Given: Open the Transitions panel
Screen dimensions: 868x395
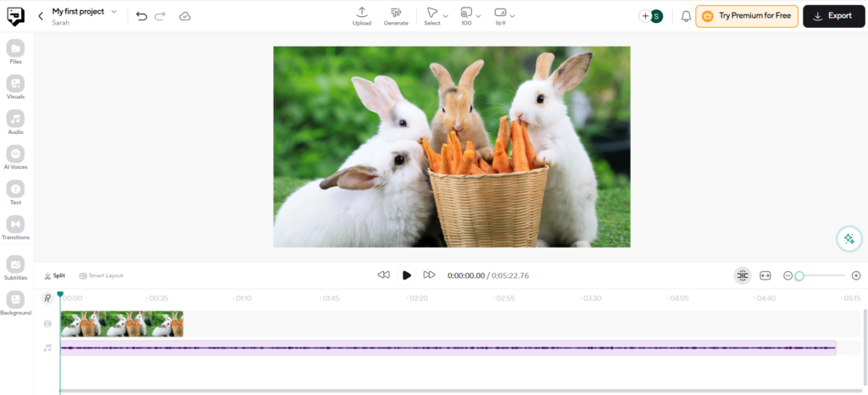Looking at the screenshot, I should coord(15,228).
